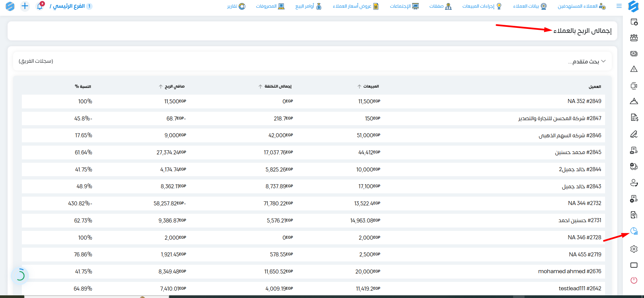Open the cash money sidebar icon
Viewport: 644px width, 298px height.
pyautogui.click(x=634, y=53)
